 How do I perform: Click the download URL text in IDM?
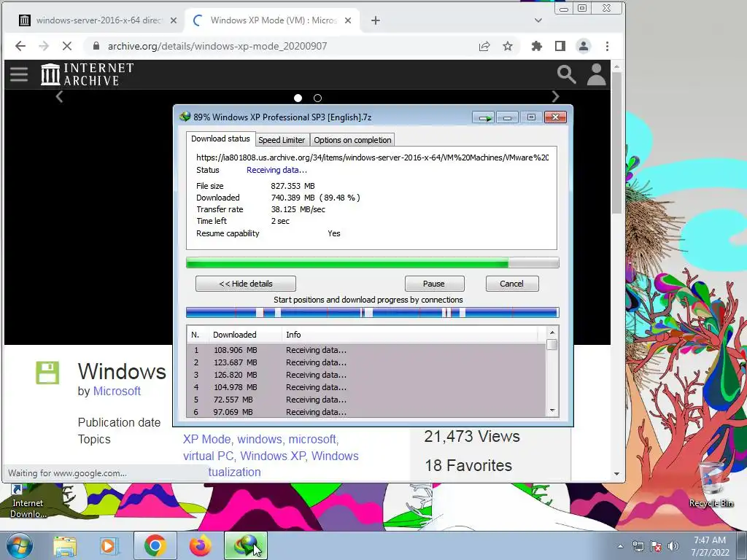[x=373, y=157]
